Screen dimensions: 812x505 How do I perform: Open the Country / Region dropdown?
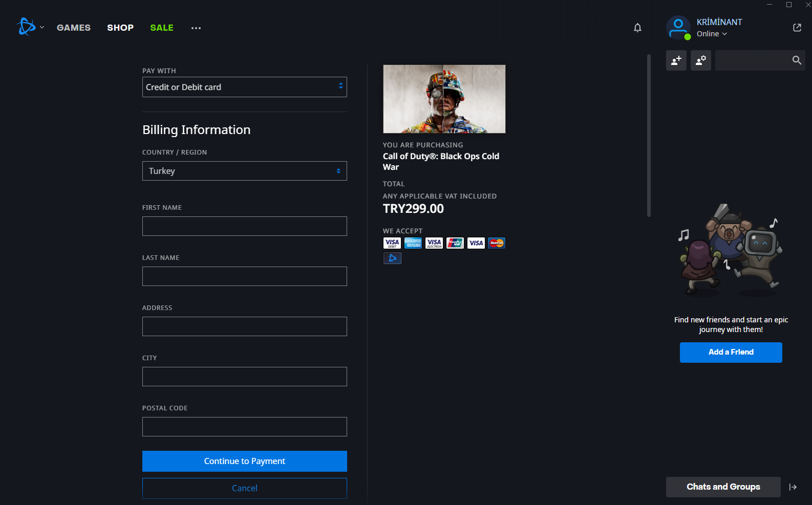(245, 171)
